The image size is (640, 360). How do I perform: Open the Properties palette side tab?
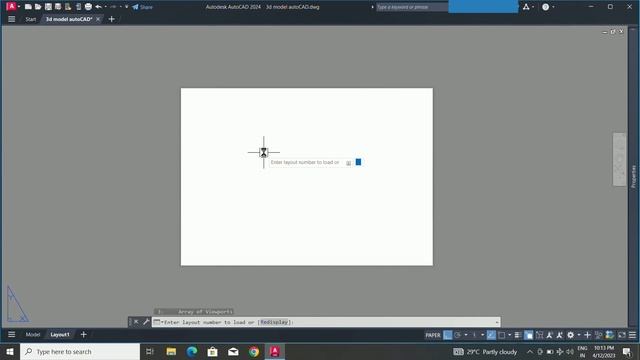(633, 176)
